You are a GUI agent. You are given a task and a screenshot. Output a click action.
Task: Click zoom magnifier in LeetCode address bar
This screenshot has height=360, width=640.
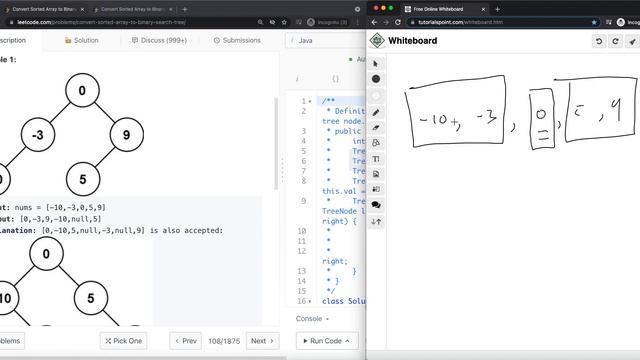click(260, 22)
